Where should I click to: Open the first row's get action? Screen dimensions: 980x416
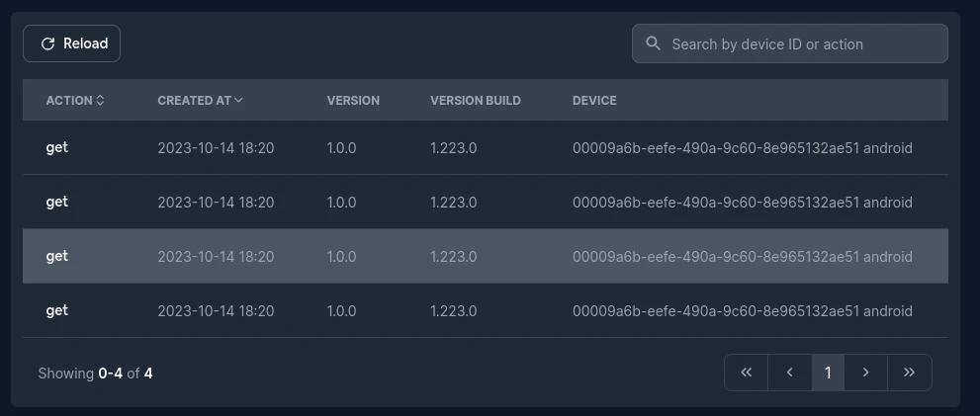coord(57,147)
